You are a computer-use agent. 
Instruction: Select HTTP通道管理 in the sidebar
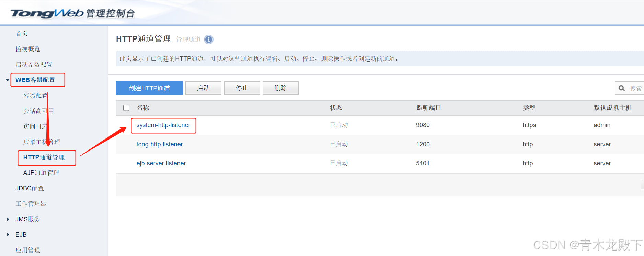pyautogui.click(x=44, y=157)
